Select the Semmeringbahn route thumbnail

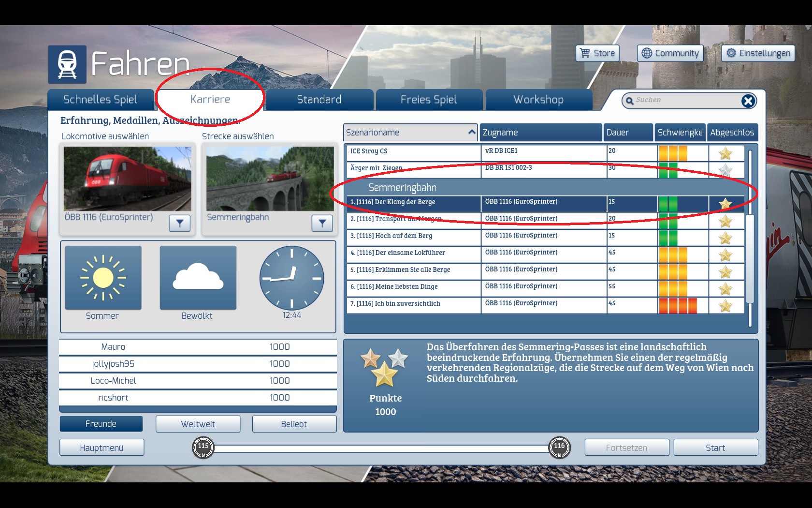click(270, 179)
